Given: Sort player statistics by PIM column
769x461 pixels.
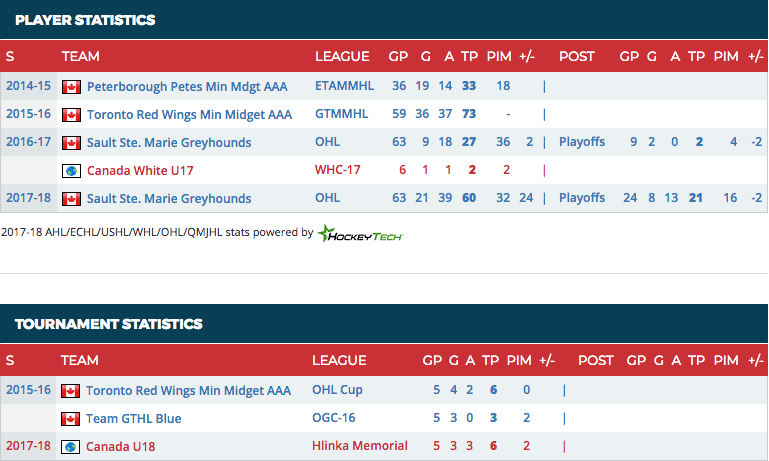Looking at the screenshot, I should (x=503, y=57).
